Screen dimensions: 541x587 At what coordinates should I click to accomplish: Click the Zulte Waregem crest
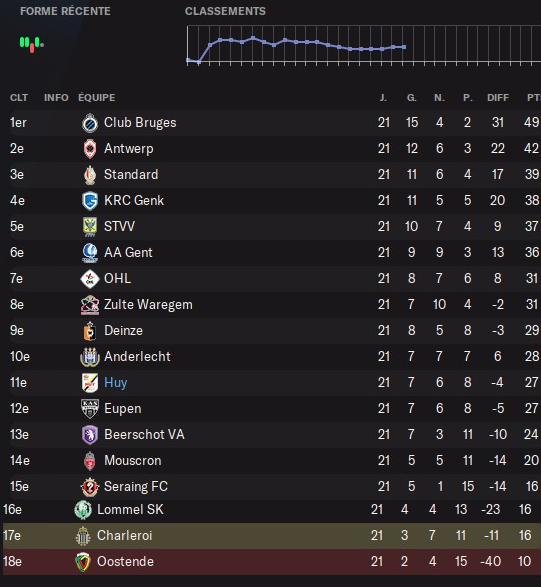pos(90,305)
